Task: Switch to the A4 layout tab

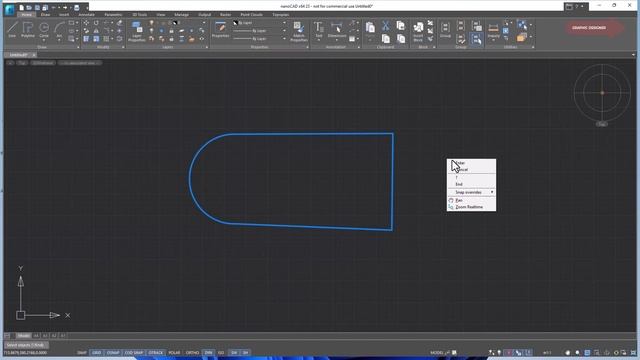Action: click(x=36, y=336)
